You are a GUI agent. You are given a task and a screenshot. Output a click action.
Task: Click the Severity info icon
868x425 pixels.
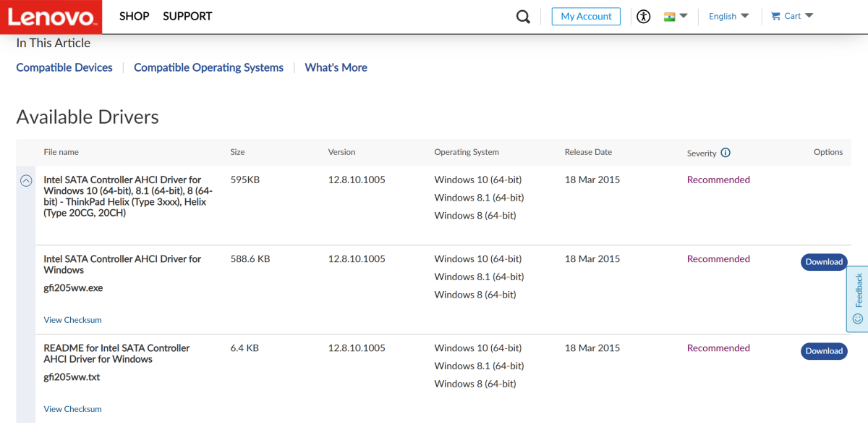click(726, 153)
